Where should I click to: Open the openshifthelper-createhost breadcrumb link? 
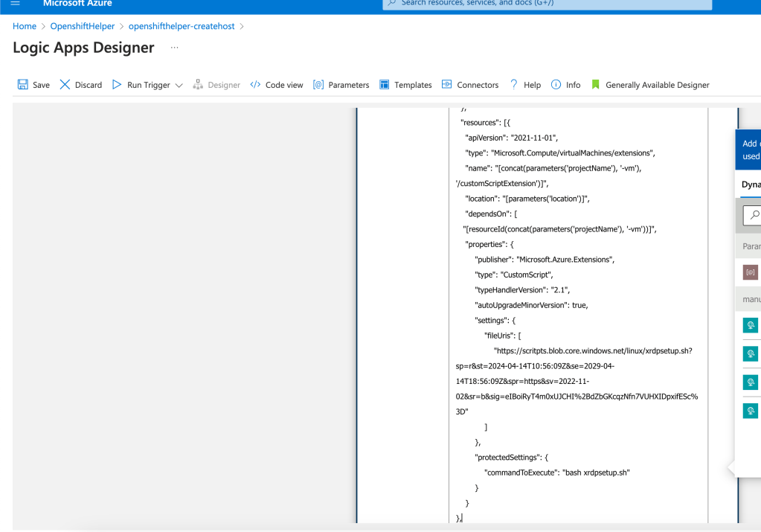[x=182, y=26]
